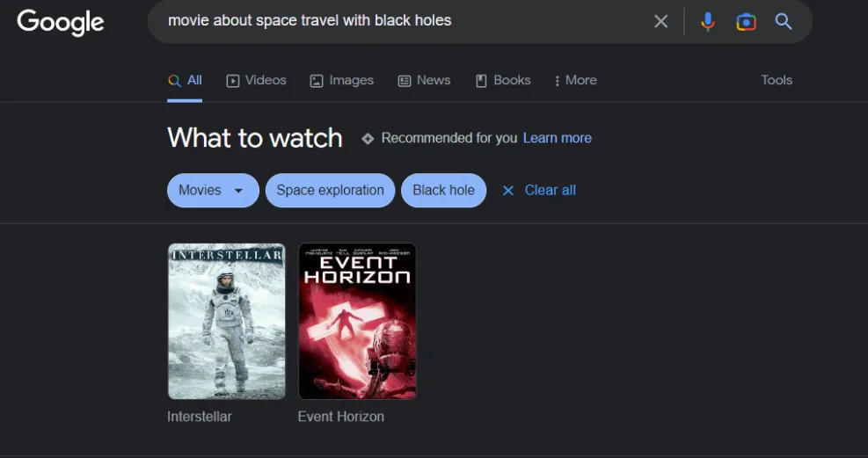Follow the Learn more link
The image size is (868, 458).
click(x=557, y=138)
